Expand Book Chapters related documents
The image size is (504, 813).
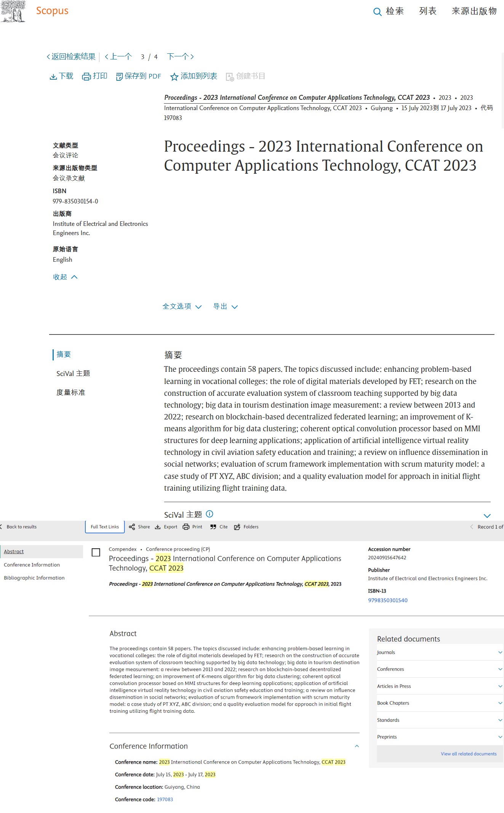tap(500, 703)
